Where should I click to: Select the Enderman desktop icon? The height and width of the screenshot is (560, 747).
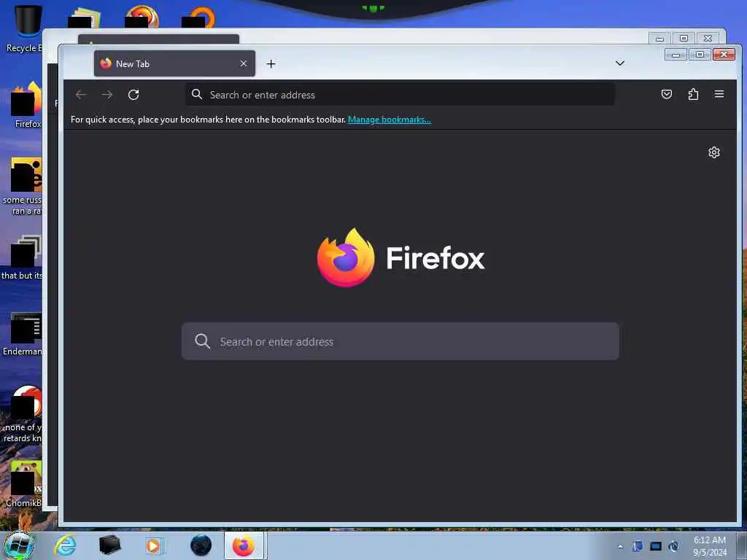click(x=23, y=334)
